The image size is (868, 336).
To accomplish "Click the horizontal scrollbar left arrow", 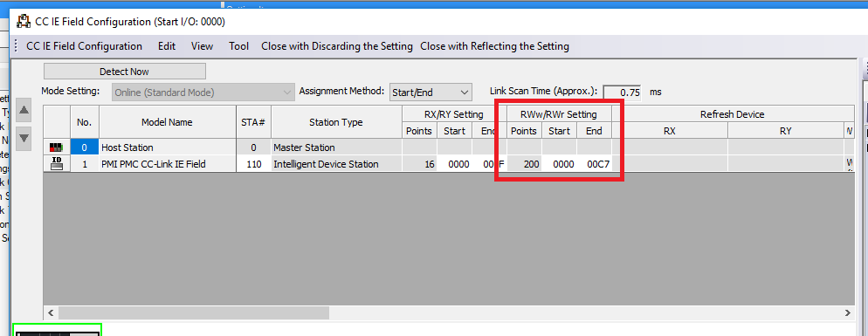I will (x=51, y=312).
